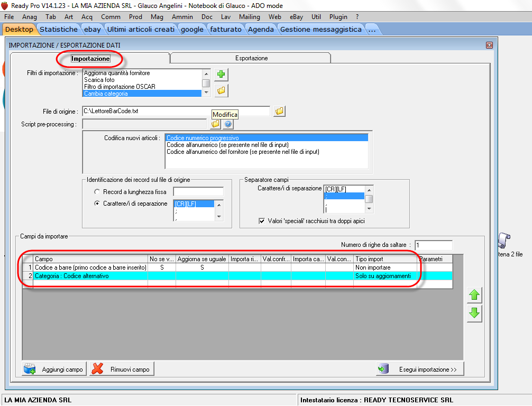Move selected field down with green arrow

474,313
